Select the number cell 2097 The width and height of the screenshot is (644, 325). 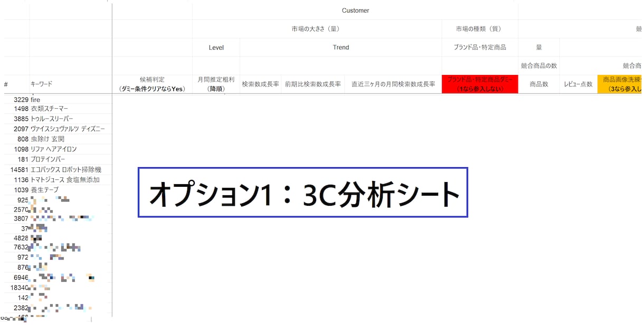17,129
